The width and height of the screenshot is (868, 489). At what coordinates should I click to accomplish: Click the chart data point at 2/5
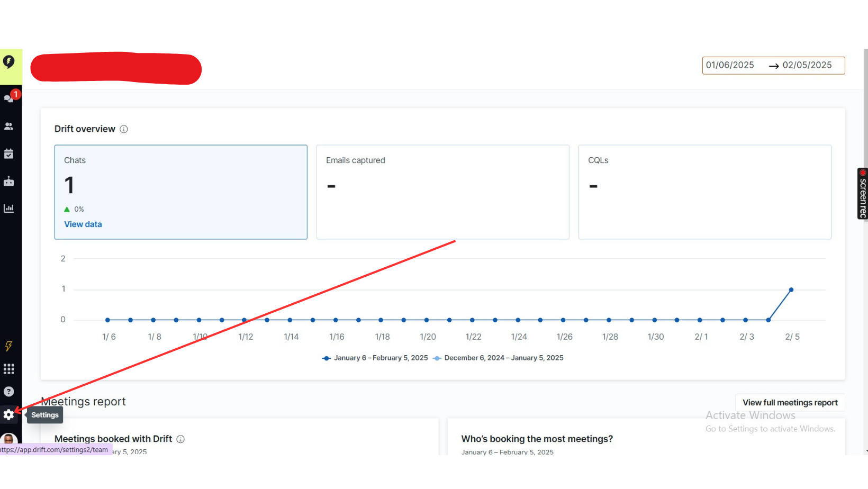coord(791,290)
